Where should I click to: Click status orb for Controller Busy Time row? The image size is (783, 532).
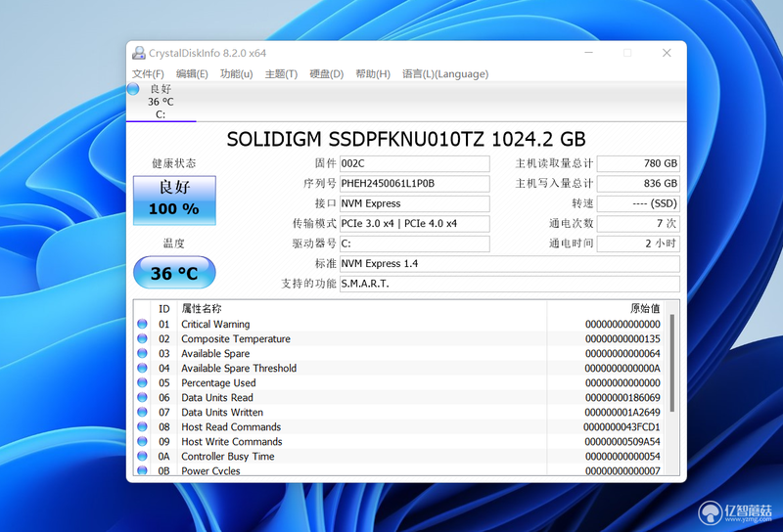142,456
